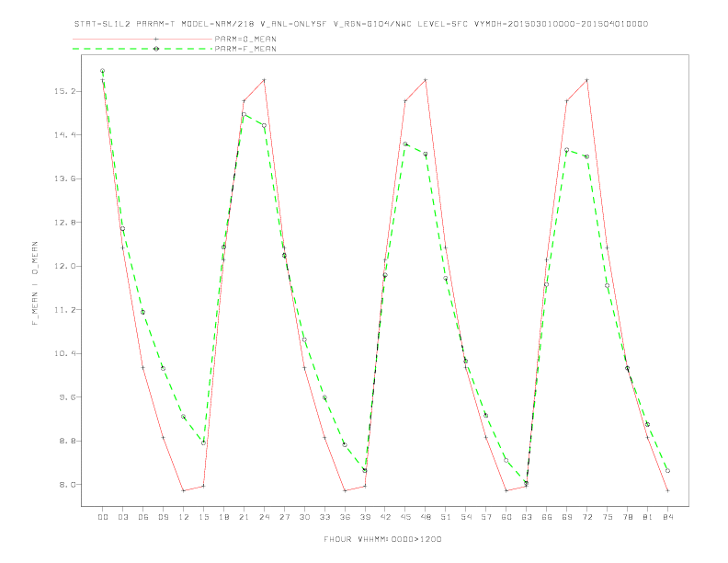Select V_ANL=ONLYSF in the chart title

293,24
